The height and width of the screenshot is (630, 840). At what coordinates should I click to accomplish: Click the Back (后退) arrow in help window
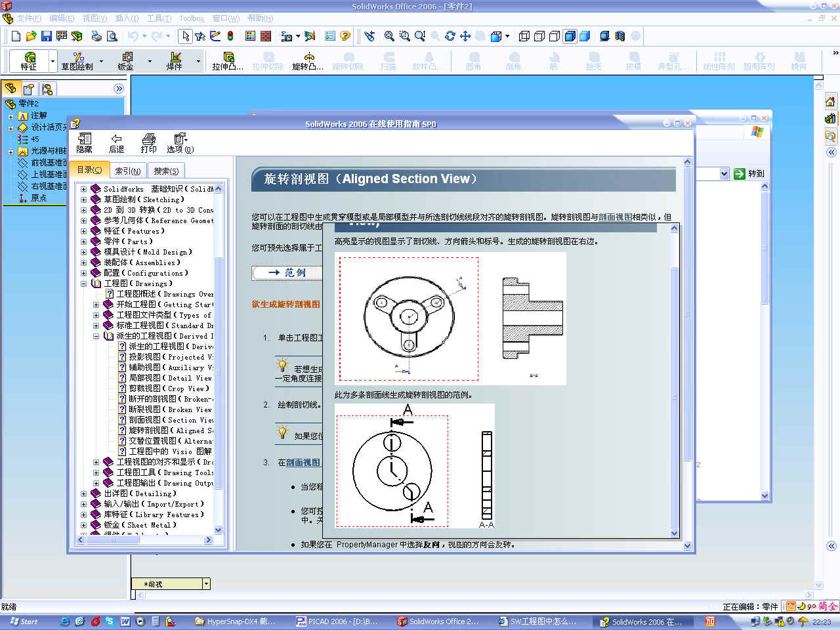pyautogui.click(x=116, y=143)
